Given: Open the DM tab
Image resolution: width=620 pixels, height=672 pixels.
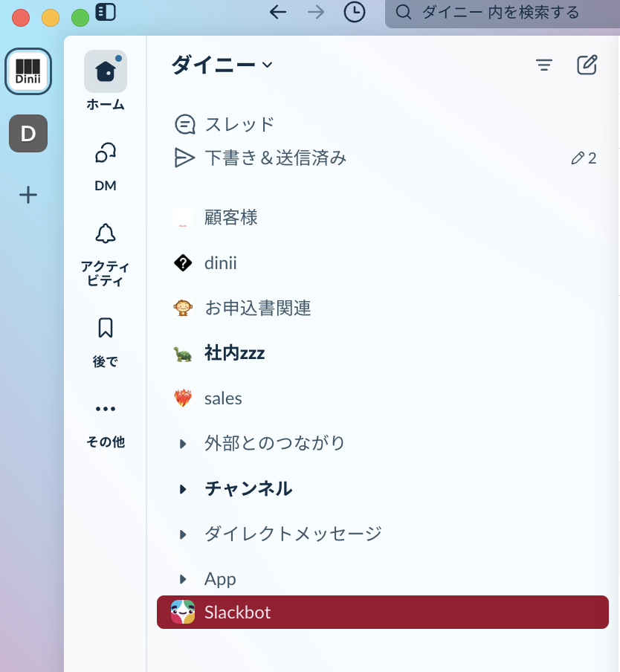Looking at the screenshot, I should point(106,167).
